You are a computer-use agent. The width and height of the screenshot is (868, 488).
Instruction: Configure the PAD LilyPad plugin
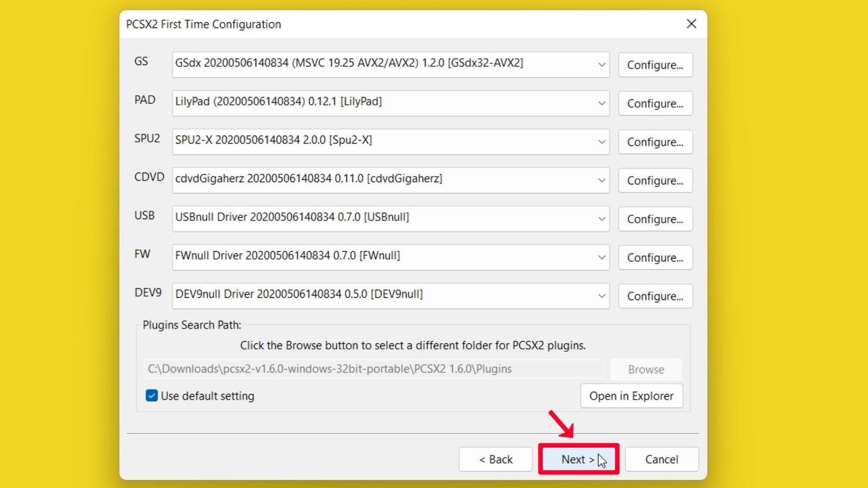click(655, 104)
